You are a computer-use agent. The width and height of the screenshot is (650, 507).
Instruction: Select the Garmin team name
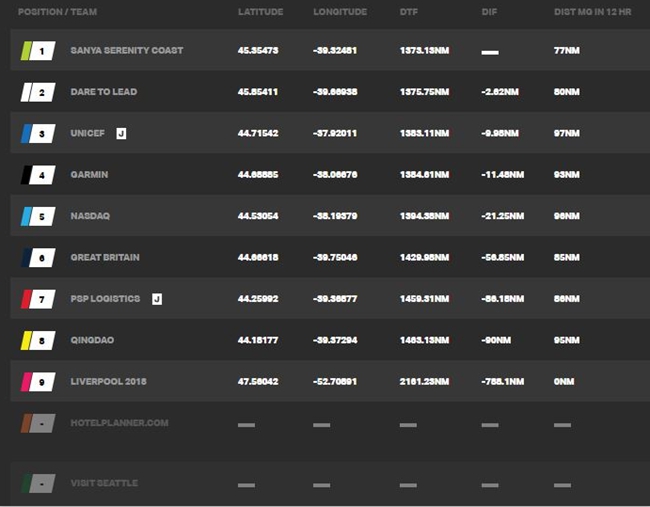click(x=89, y=175)
